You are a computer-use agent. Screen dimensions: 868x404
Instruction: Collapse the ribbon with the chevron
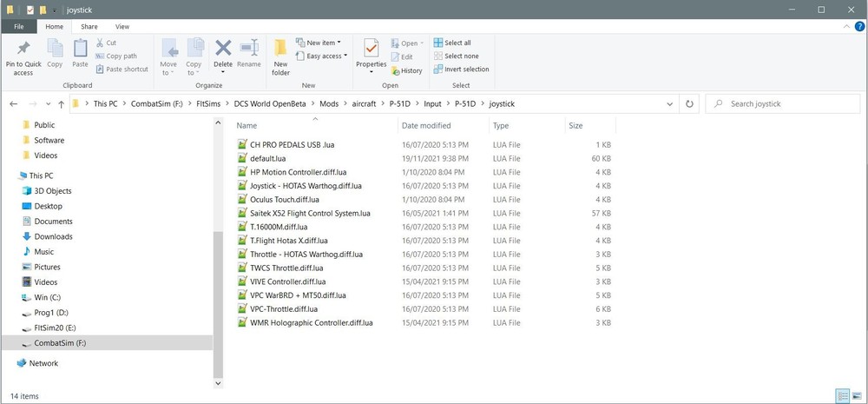845,27
